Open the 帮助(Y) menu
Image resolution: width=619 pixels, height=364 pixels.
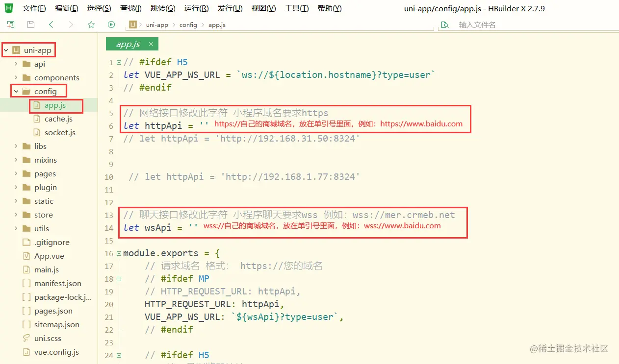point(330,8)
